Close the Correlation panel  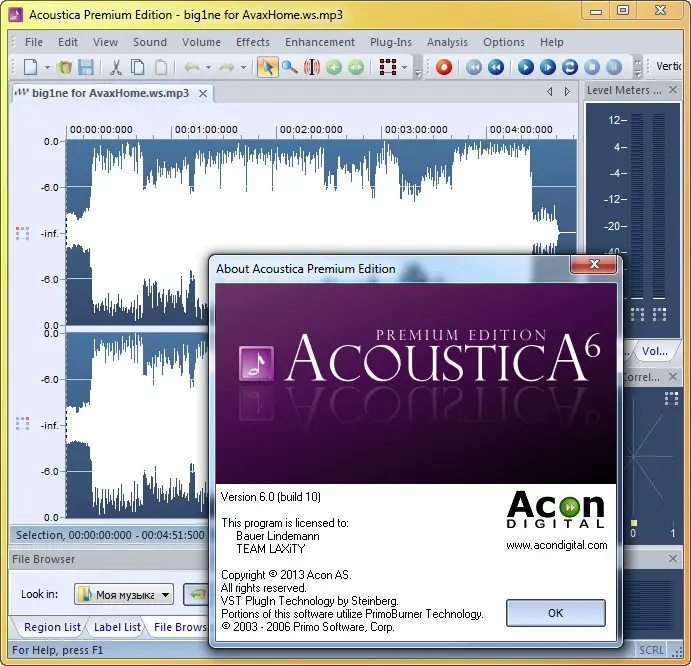tap(673, 376)
